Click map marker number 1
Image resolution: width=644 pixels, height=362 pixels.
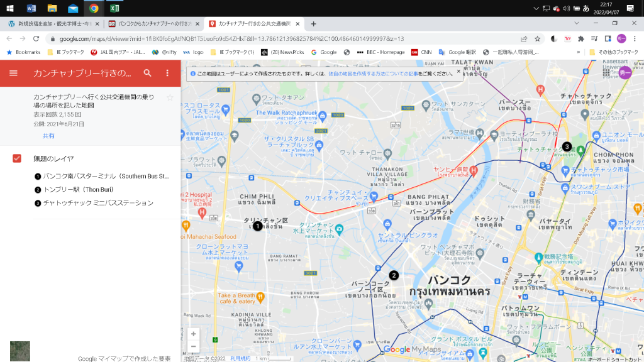[x=257, y=226]
